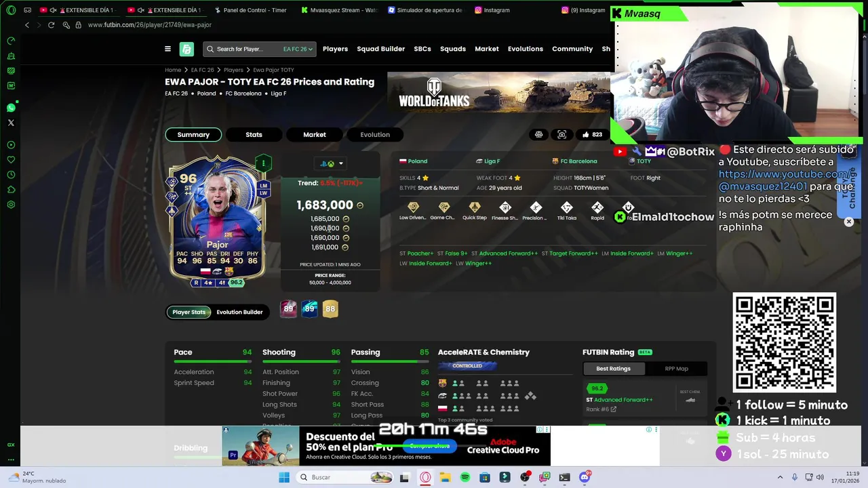Click the Windows taskbar Buscar search box
This screenshot has width=868, height=488.
[344, 477]
